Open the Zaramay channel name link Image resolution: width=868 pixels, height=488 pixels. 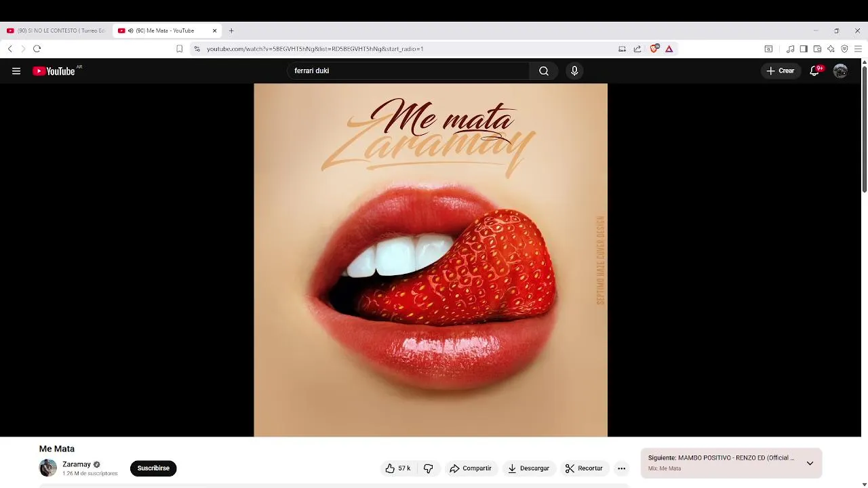pos(77,464)
